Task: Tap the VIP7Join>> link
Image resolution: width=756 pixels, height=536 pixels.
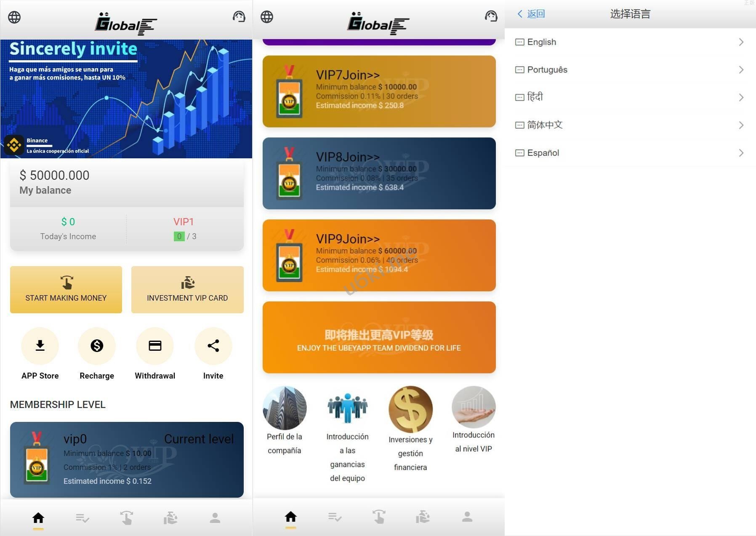Action: click(349, 75)
